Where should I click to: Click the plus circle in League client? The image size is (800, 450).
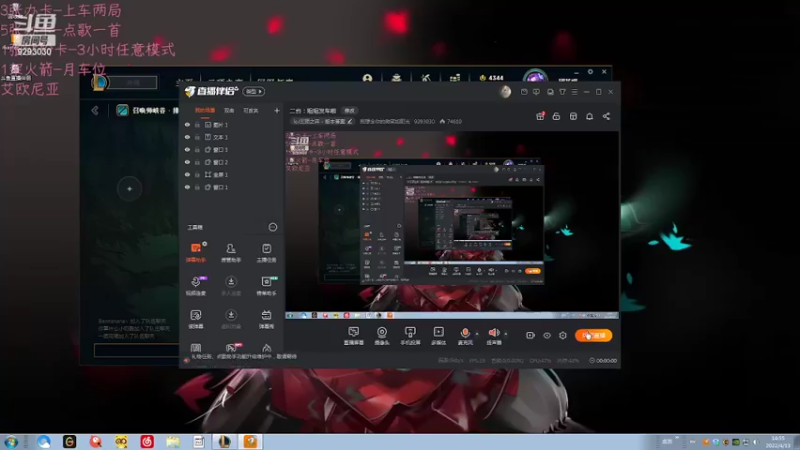(x=130, y=189)
